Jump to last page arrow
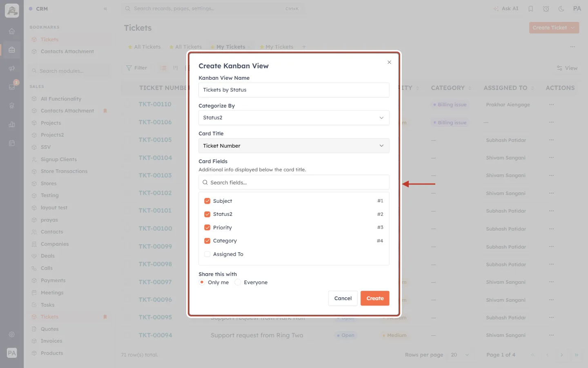The image size is (588, 368). pos(576,355)
